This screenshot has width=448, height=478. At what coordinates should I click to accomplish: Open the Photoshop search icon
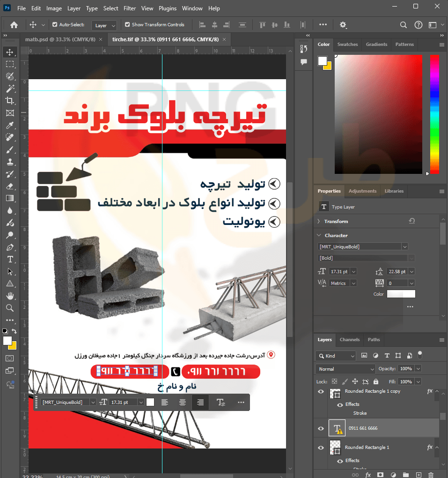pos(403,25)
